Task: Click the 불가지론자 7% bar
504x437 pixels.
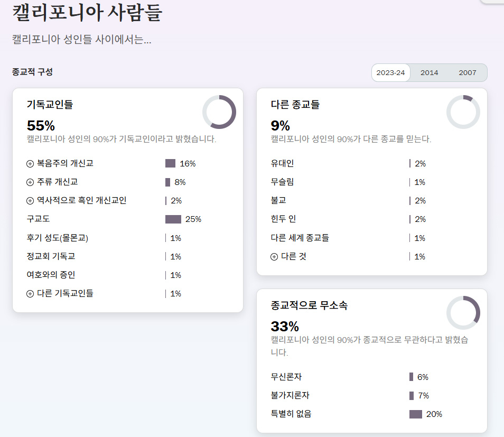Action: [412, 396]
